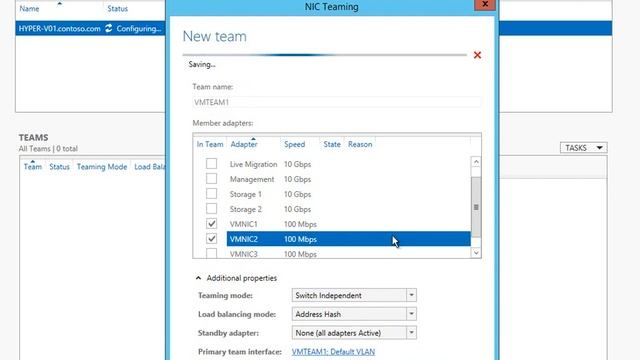Screen dimensions: 640x360
Task: Open the TASKS dropdown in Teams panel
Action: [584, 148]
